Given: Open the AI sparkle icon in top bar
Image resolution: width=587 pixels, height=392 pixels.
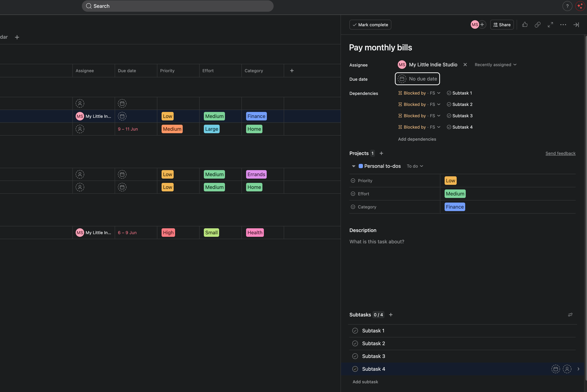Looking at the screenshot, I should click(x=580, y=6).
